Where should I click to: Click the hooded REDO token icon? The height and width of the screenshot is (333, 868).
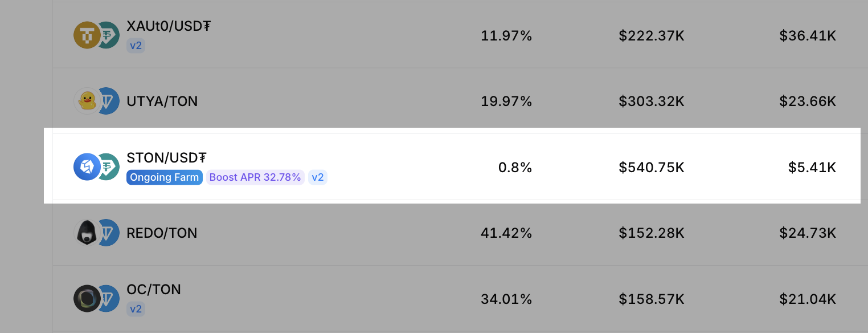tap(85, 233)
